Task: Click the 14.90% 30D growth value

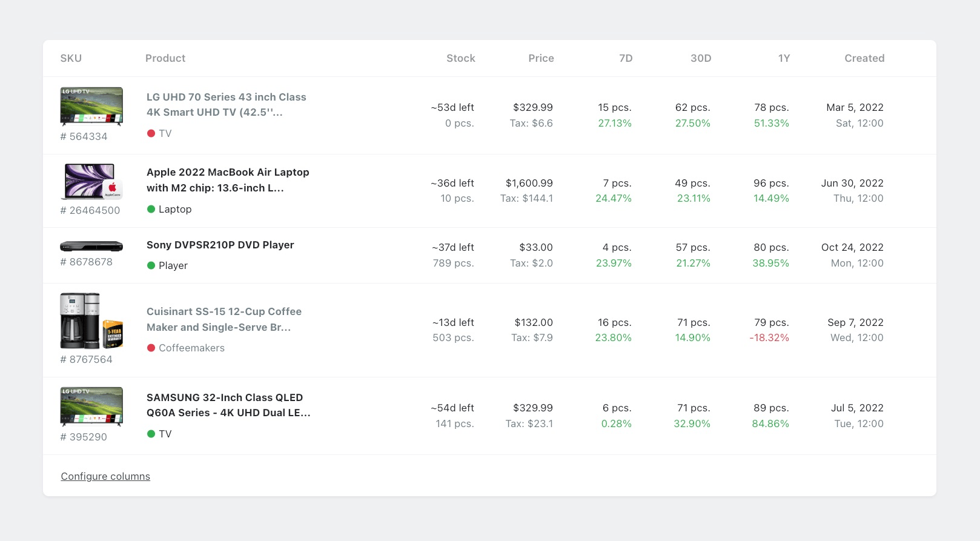Action: tap(693, 337)
